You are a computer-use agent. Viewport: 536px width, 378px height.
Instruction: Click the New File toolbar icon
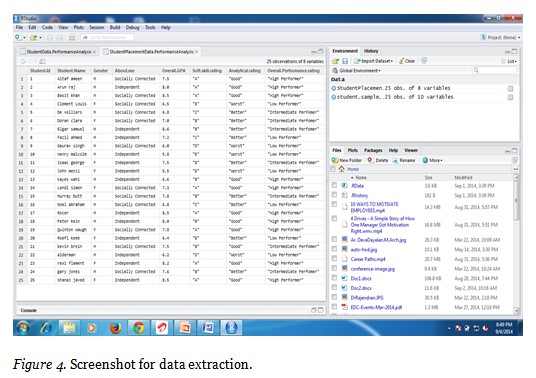click(18, 37)
